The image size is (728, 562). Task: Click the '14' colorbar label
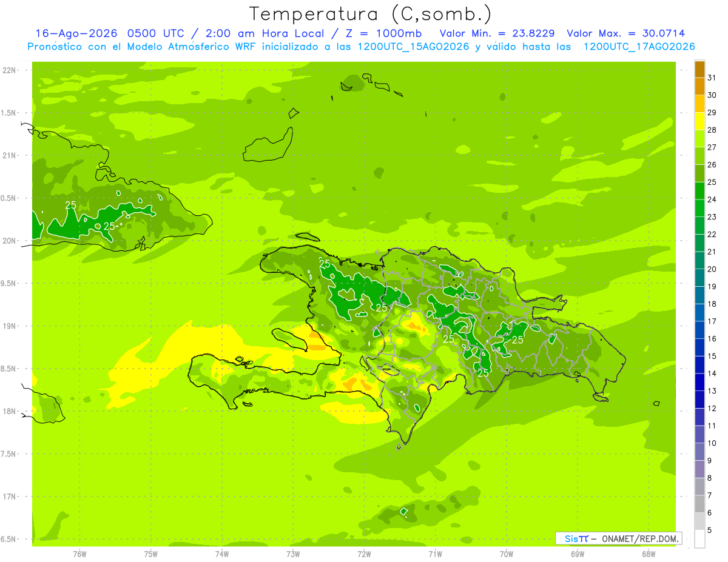(x=712, y=373)
